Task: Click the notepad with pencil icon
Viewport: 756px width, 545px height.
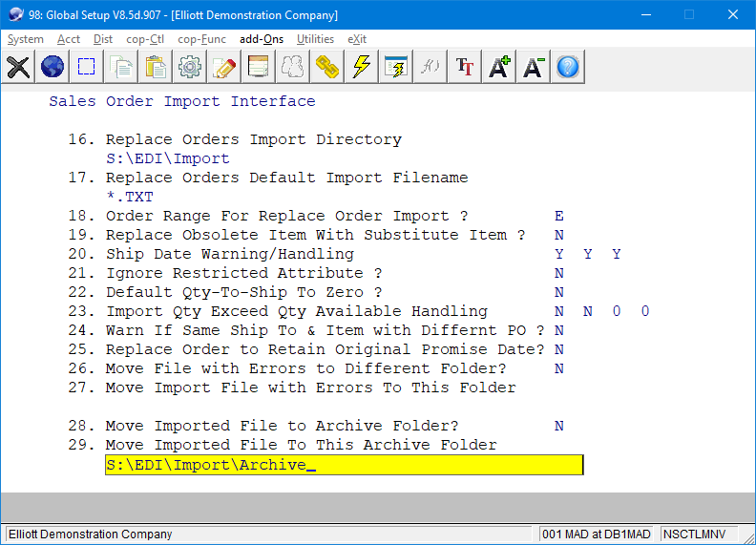Action: pyautogui.click(x=224, y=67)
